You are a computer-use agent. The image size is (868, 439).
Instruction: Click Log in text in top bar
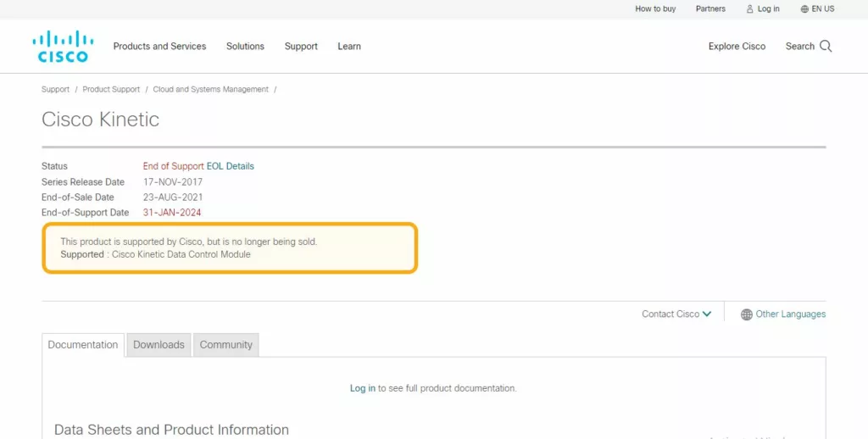click(x=768, y=8)
